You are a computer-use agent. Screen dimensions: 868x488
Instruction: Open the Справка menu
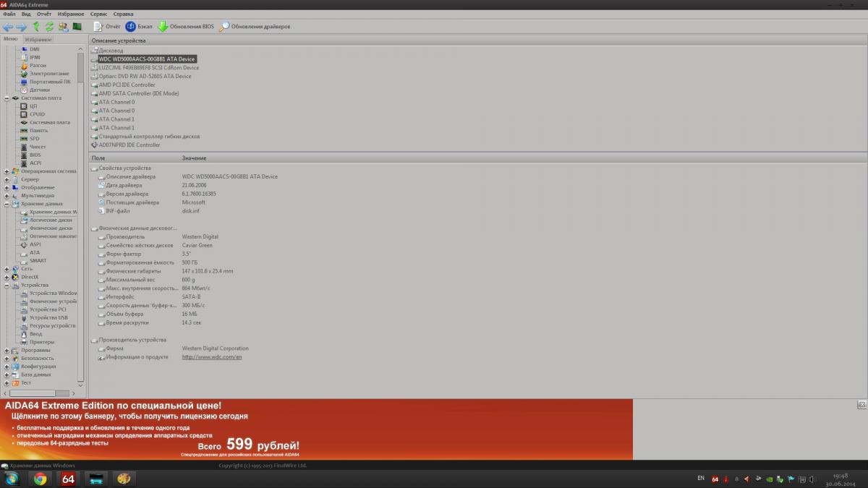tap(124, 14)
